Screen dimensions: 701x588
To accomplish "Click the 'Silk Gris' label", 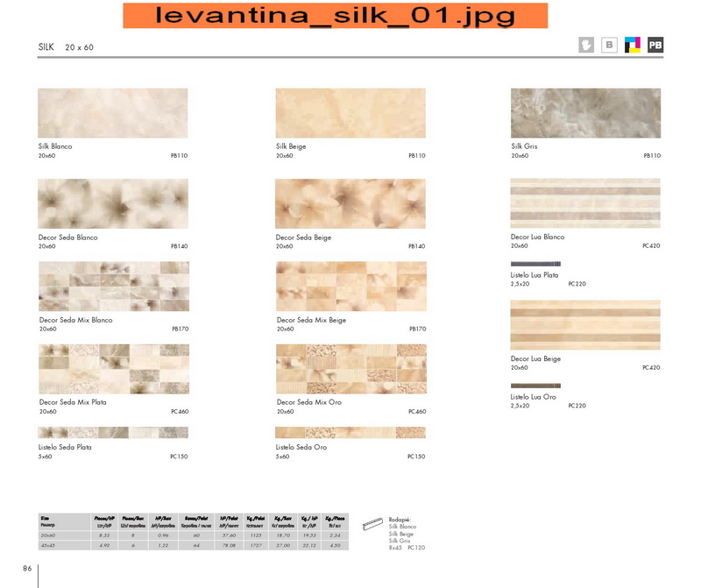I will coord(524,146).
